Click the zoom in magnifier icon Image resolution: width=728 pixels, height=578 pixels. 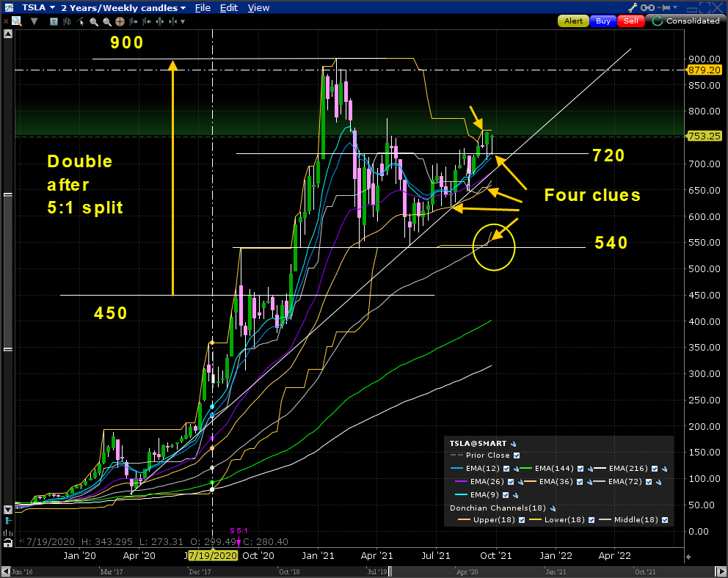pos(94,21)
